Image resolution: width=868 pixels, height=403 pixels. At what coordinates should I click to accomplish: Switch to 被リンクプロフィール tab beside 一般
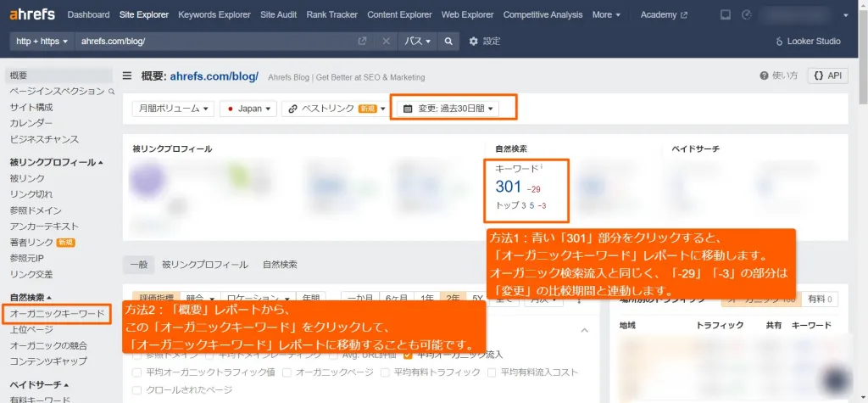[205, 265]
